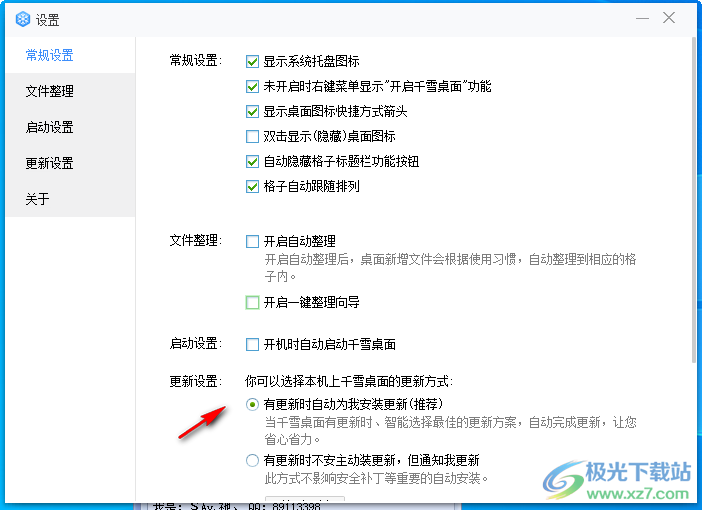Screen dimensions: 702x510
Task: Click the vertical scrollbar of settings panel
Action: pyautogui.click(x=694, y=199)
